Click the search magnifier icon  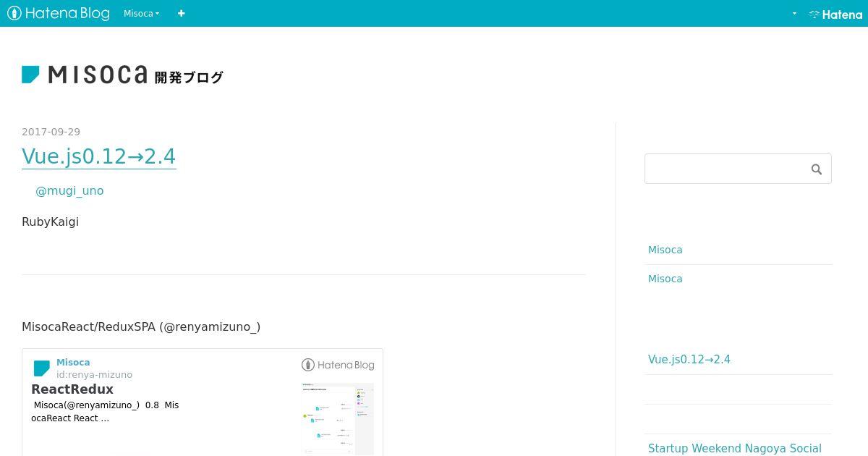point(817,169)
